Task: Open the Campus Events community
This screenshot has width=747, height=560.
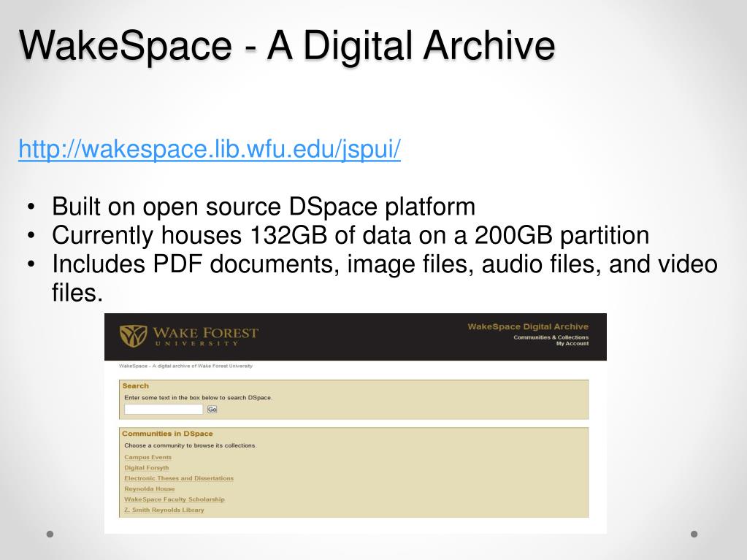Action: pos(148,457)
